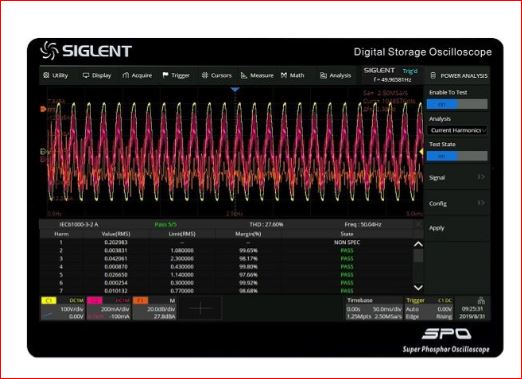Toggle the Enable To Test switch

(457, 104)
